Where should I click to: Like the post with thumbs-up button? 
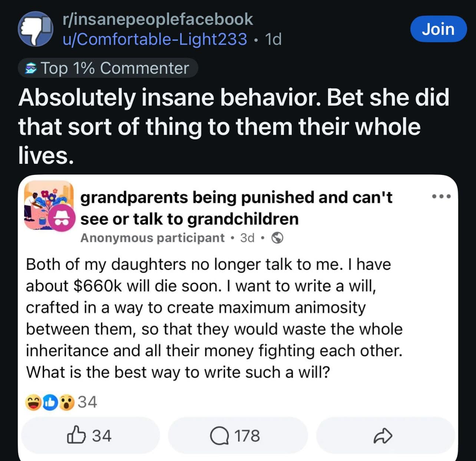[x=90, y=435]
